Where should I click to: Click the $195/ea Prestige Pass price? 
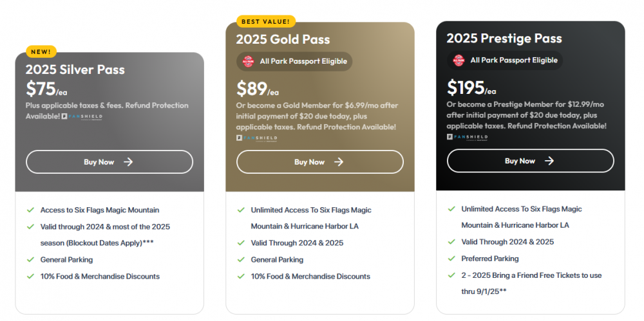(x=471, y=88)
